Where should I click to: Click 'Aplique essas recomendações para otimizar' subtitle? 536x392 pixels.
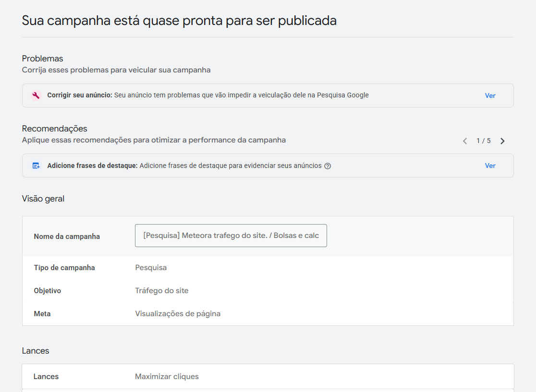pos(154,140)
